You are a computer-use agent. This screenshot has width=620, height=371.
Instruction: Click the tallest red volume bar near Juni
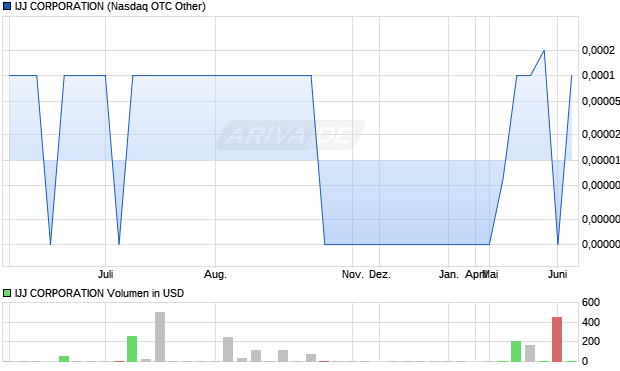tap(557, 339)
